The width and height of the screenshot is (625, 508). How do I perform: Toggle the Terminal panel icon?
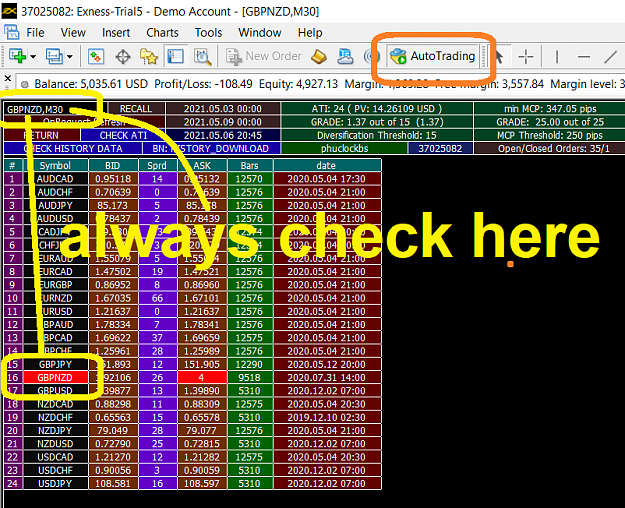point(175,56)
